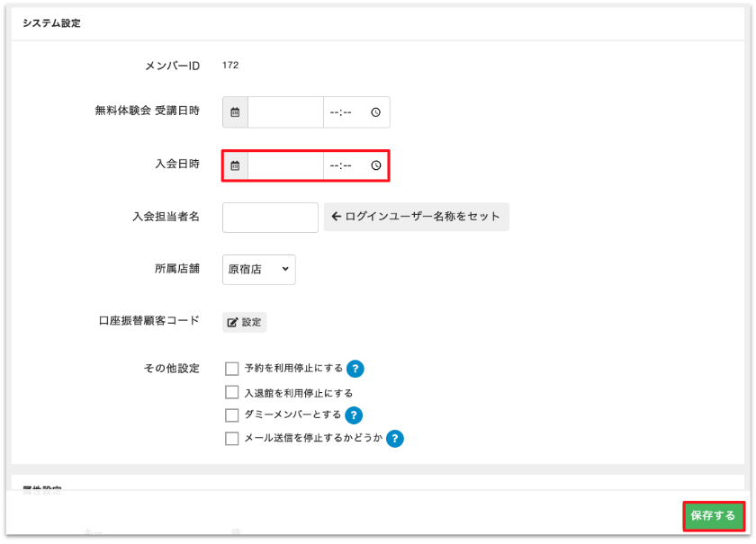Open 所属店舗 dropdown showing 原宿店

tap(258, 269)
